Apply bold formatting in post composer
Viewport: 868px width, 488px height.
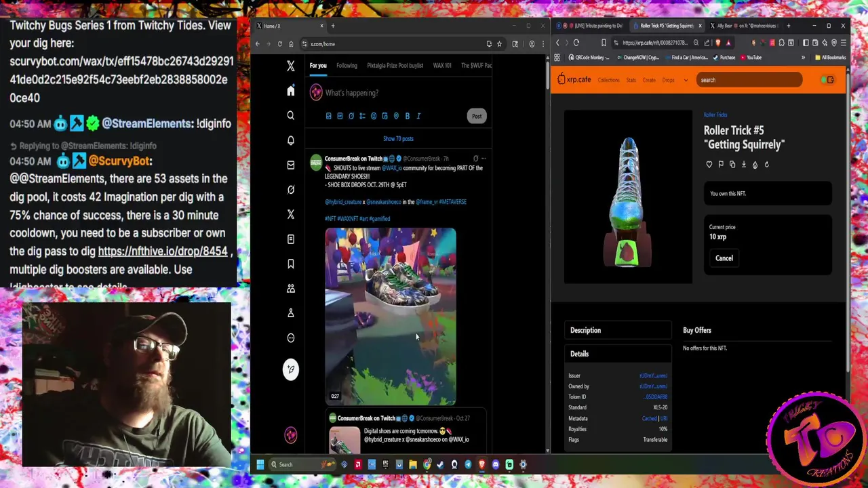[407, 116]
